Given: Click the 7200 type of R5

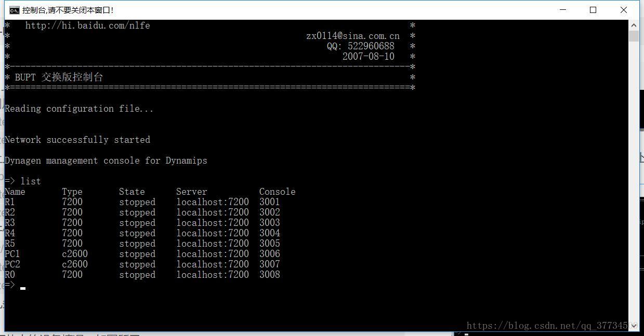Looking at the screenshot, I should pyautogui.click(x=72, y=244).
